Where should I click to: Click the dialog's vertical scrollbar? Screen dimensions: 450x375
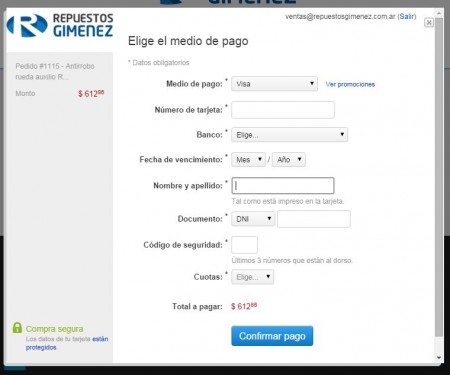click(439, 177)
